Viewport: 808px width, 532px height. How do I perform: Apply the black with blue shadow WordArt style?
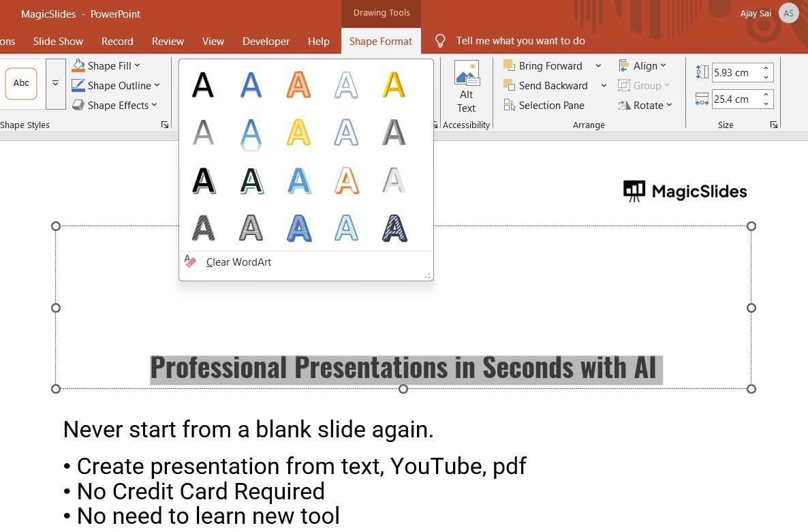click(x=251, y=181)
